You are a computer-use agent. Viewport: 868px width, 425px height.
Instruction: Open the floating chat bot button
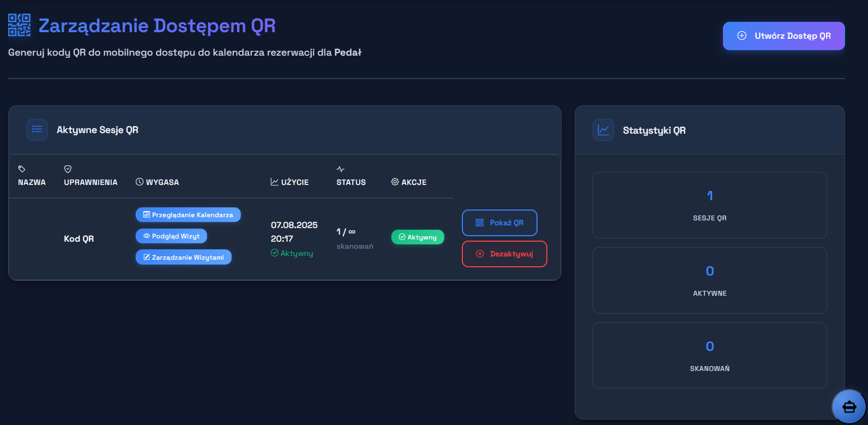coord(849,407)
